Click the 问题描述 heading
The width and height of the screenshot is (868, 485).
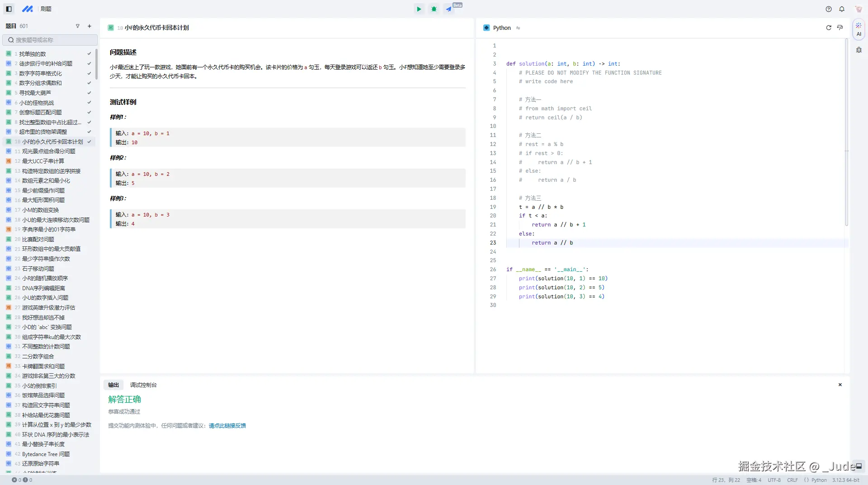pyautogui.click(x=123, y=52)
